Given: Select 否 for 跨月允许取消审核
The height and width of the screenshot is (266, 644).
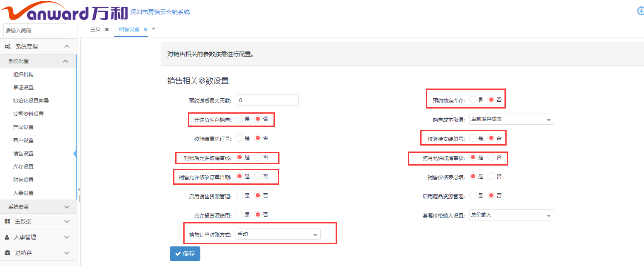Looking at the screenshot, I should click(492, 157).
